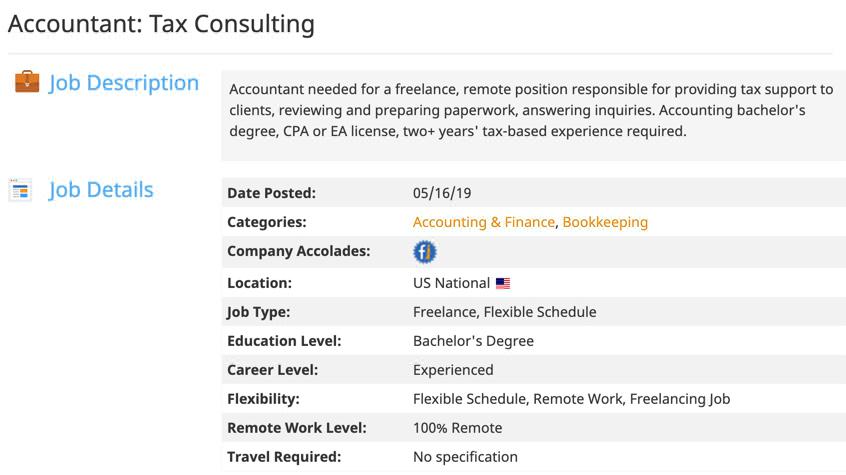Screen dimensions: 846x475
Task: Open the Accounting & Finance category link
Action: [484, 222]
